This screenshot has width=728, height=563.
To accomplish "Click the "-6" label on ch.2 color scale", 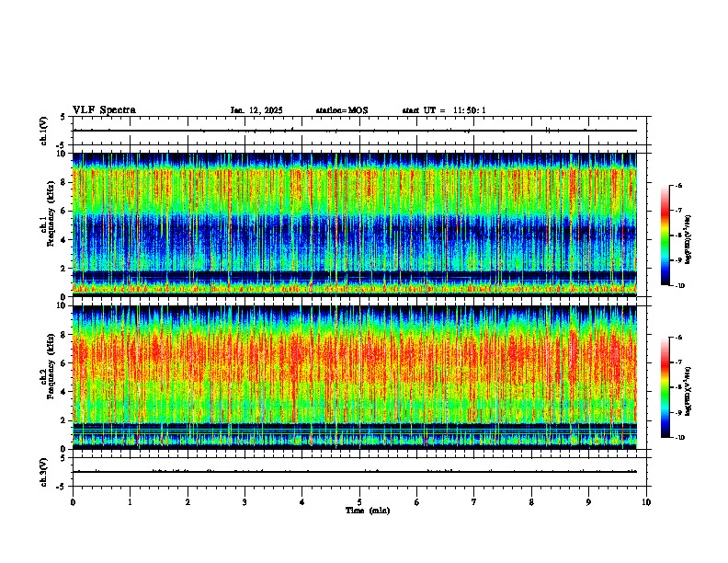I will click(x=678, y=338).
